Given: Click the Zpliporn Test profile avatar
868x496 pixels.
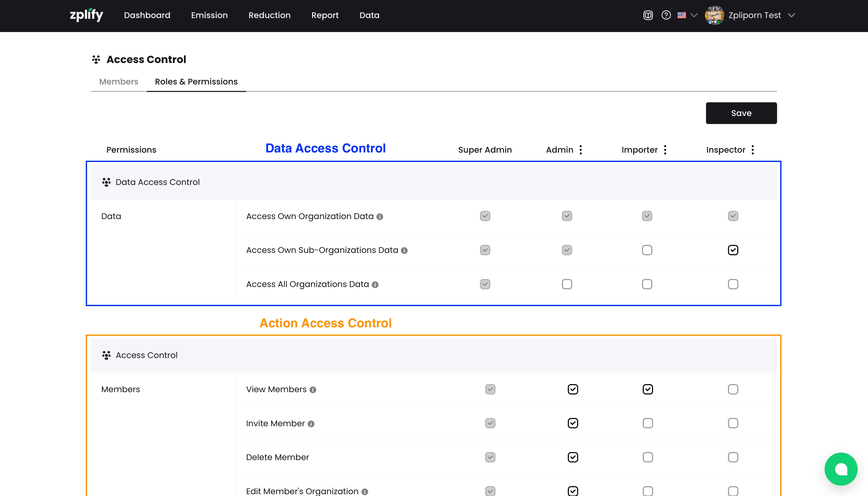Looking at the screenshot, I should 714,15.
